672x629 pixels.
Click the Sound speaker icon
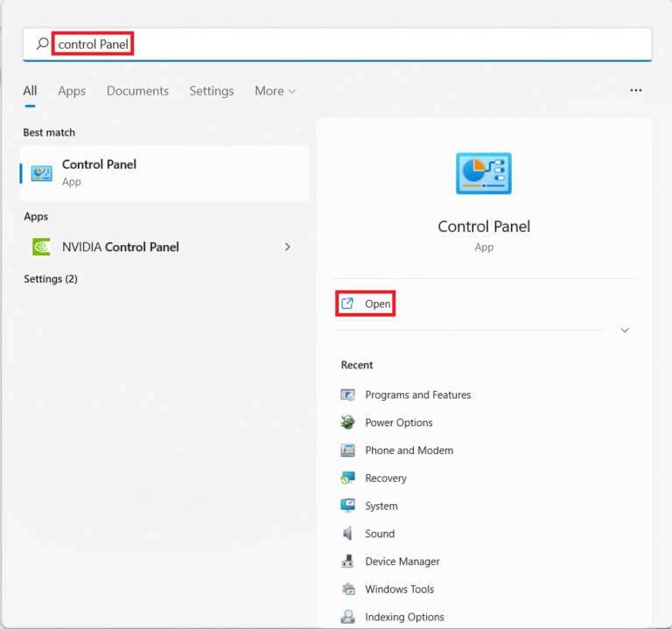point(347,533)
